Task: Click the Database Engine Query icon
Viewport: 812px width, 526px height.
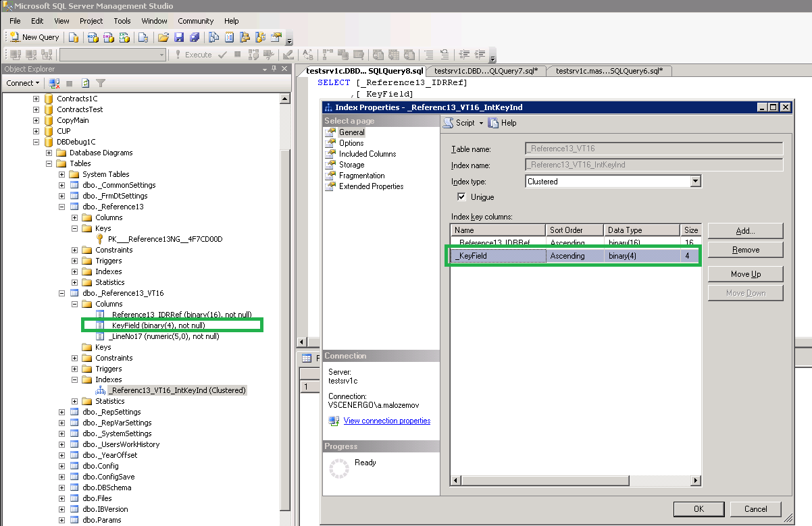Action: 74,37
